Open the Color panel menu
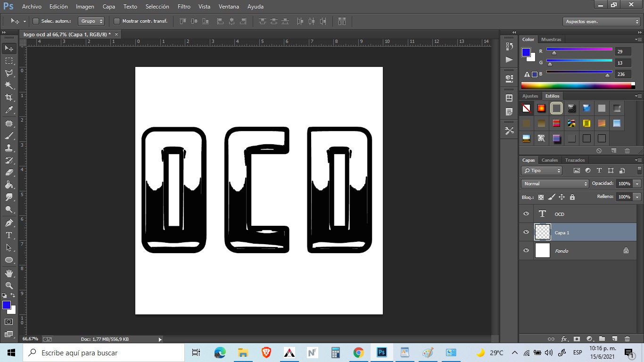Screen dimensions: 644x362 (x=638, y=40)
